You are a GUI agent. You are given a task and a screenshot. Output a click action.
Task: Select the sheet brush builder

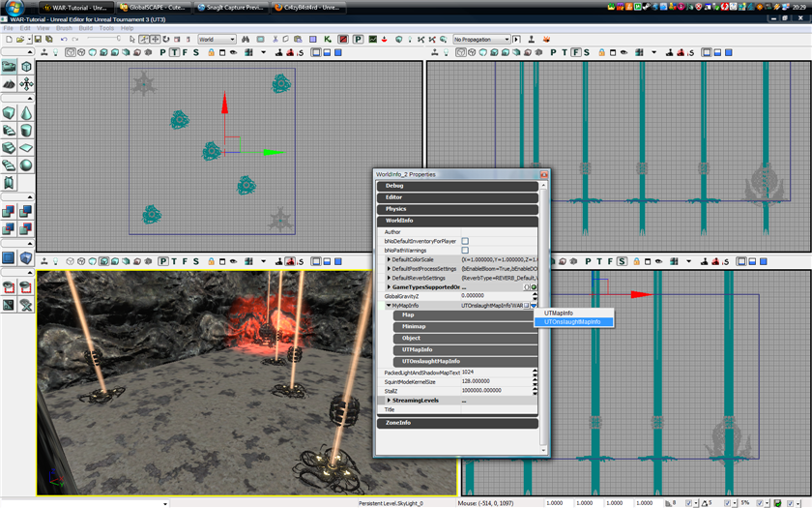[x=26, y=148]
